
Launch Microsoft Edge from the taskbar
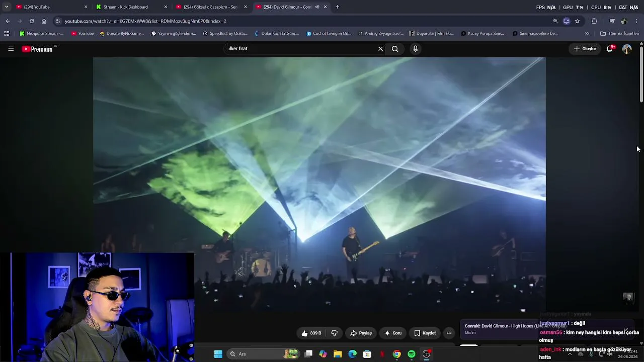[352, 354]
